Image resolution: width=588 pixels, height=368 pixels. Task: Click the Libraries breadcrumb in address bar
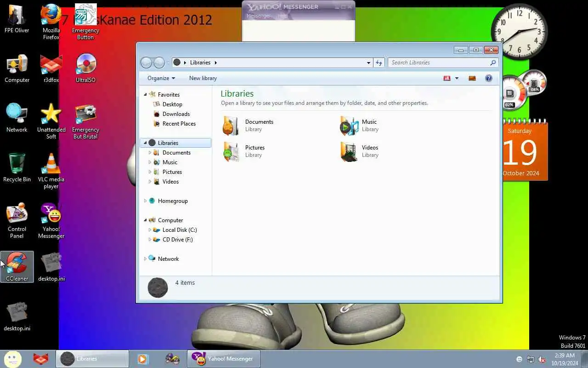[200, 63]
